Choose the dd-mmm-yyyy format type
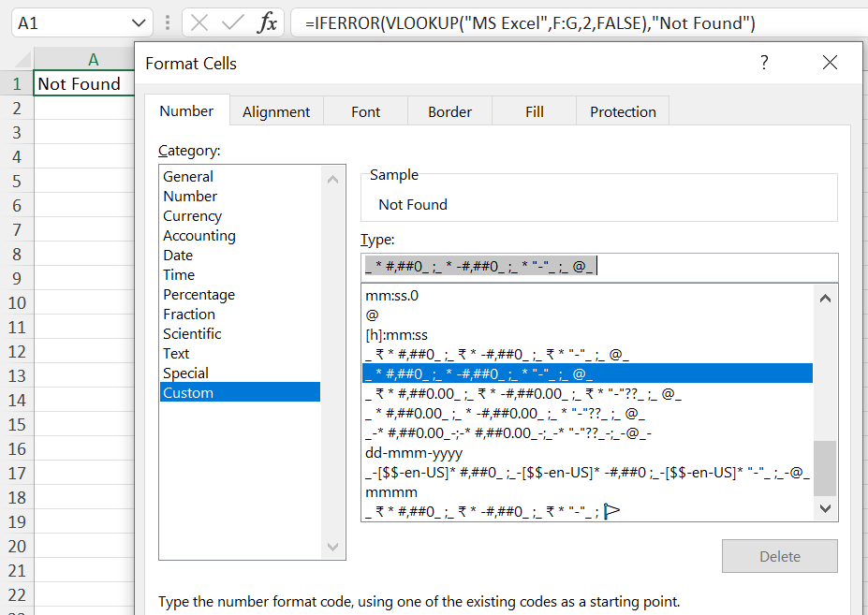 (587, 453)
